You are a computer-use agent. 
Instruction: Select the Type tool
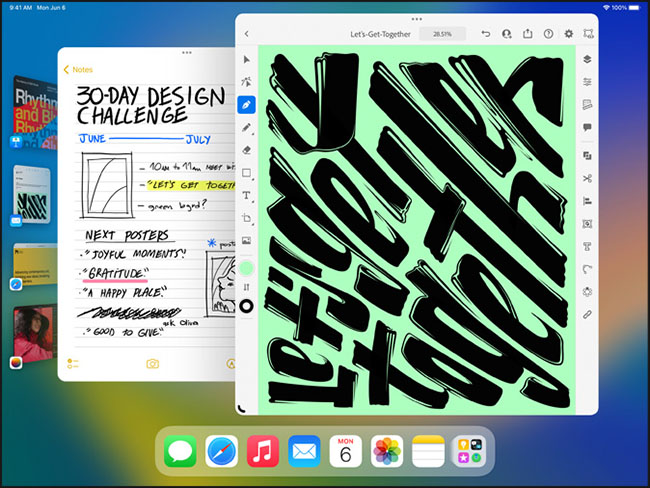click(x=246, y=195)
